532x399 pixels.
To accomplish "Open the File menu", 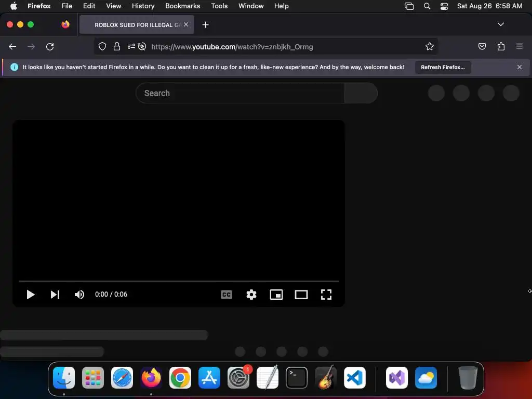I will point(67,6).
